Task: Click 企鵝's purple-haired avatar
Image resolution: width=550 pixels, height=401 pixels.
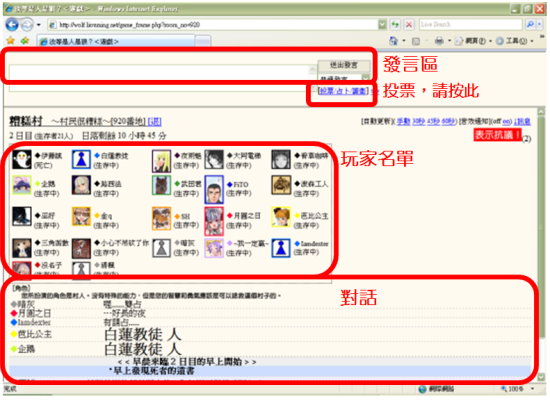Action: 22,185
